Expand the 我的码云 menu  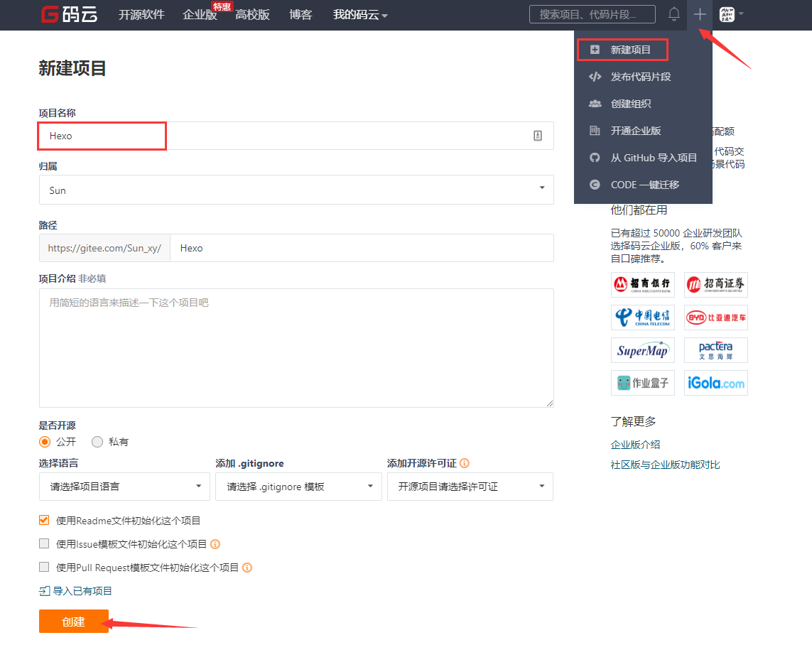coord(360,15)
